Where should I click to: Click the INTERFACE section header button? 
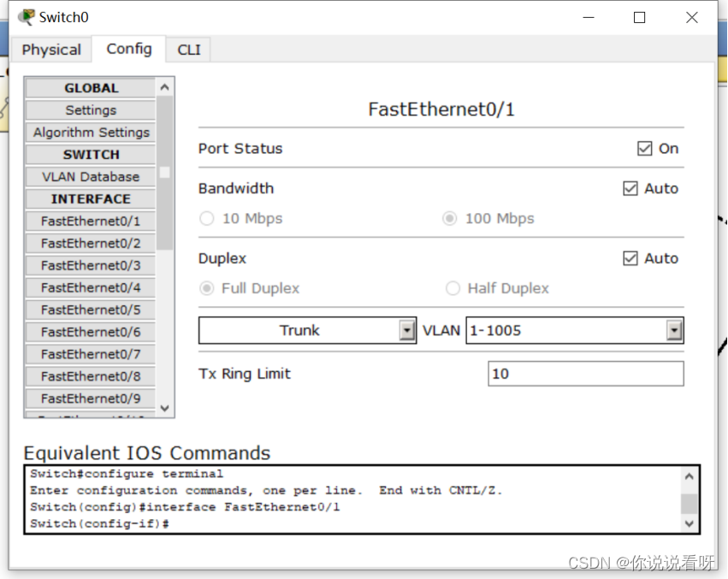click(x=91, y=198)
